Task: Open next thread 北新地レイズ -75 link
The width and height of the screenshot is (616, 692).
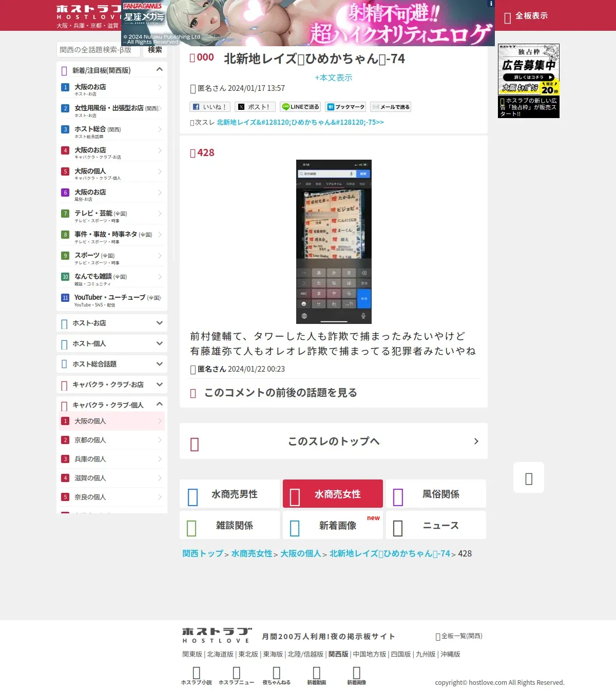Action: 300,122
